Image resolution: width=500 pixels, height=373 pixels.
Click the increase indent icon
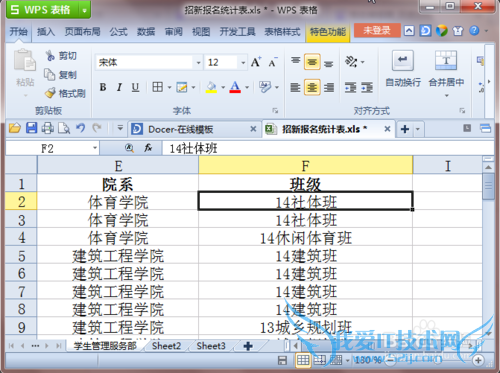coord(367,87)
